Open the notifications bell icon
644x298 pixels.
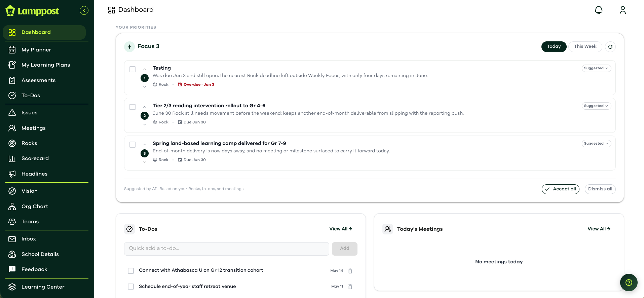[x=599, y=10]
